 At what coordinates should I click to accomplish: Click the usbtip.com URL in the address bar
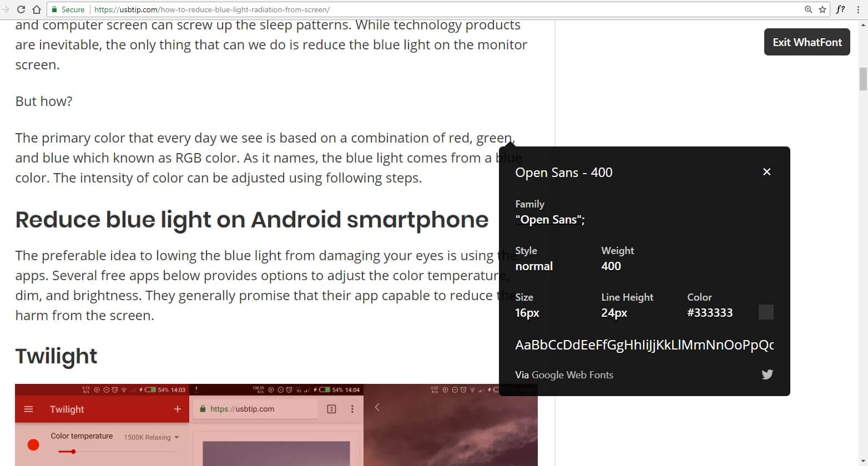pos(212,9)
